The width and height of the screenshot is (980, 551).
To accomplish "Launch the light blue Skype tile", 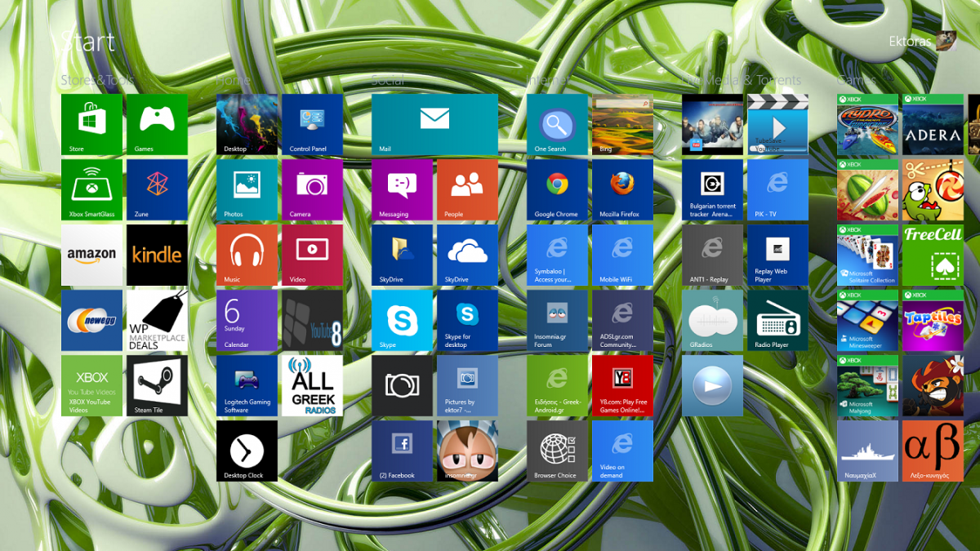I will click(x=402, y=320).
